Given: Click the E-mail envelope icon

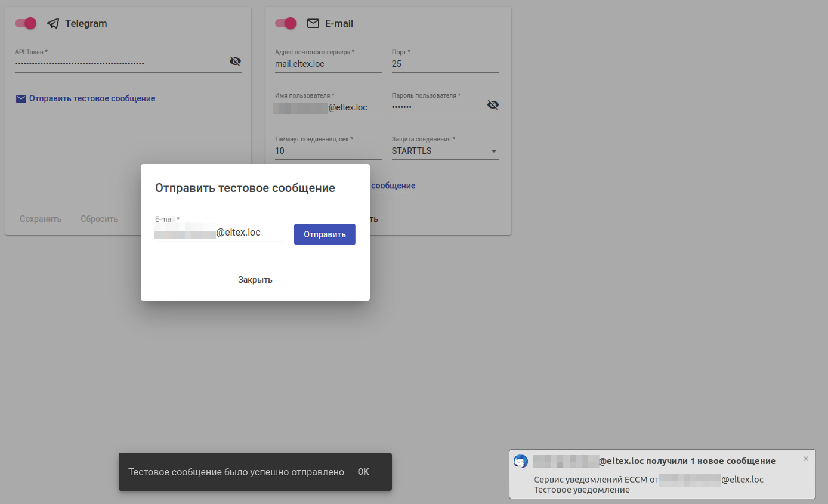Looking at the screenshot, I should pos(313,23).
